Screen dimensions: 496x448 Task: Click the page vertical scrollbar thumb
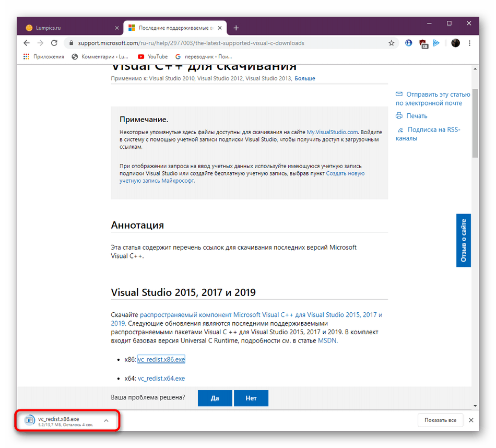[x=475, y=123]
